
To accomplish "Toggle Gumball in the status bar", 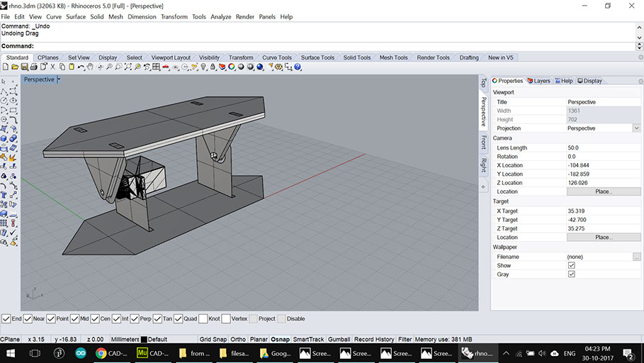I will tap(339, 340).
